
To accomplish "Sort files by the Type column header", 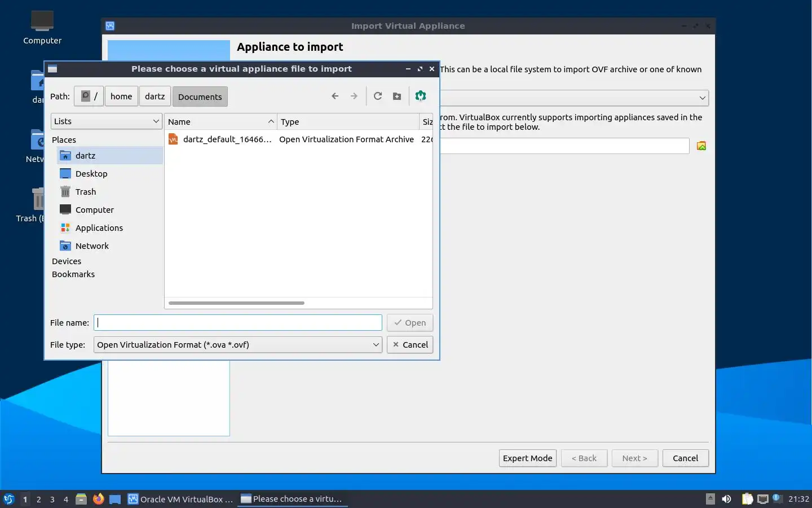I will point(348,121).
